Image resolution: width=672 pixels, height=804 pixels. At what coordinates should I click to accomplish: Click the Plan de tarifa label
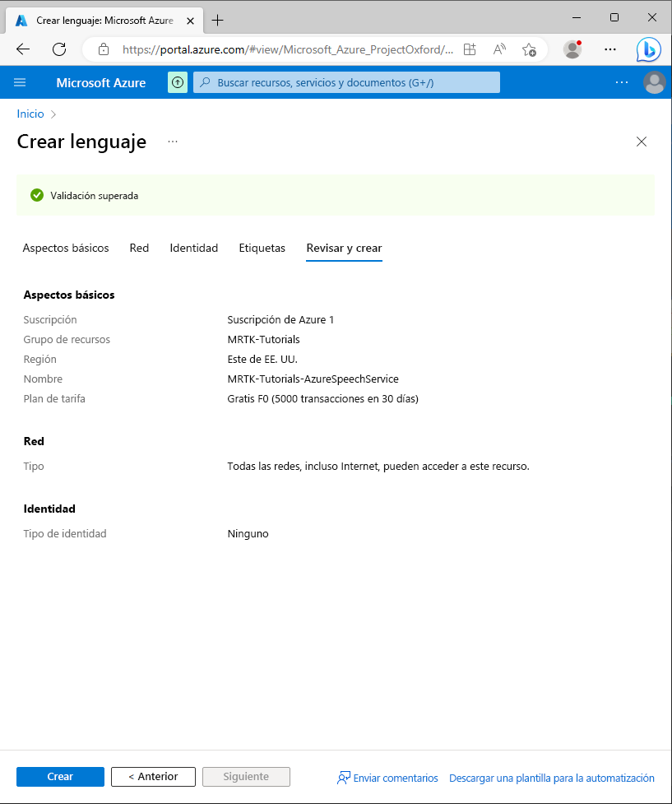(x=54, y=399)
